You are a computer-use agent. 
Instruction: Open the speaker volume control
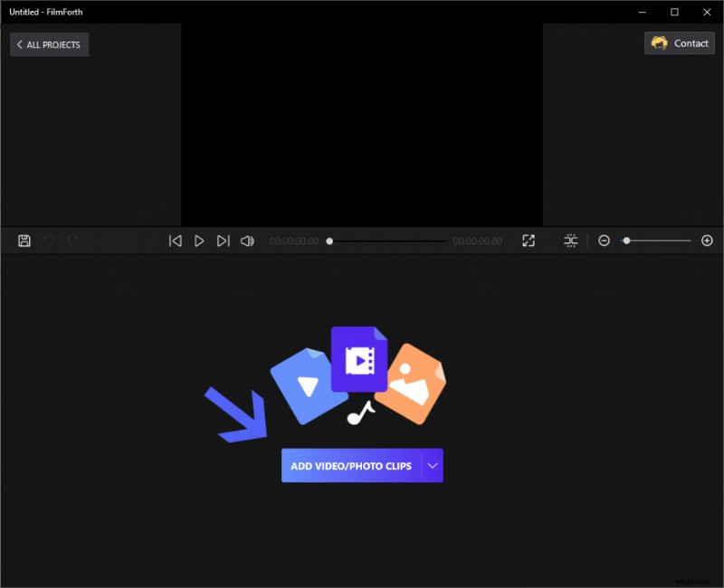[247, 240]
